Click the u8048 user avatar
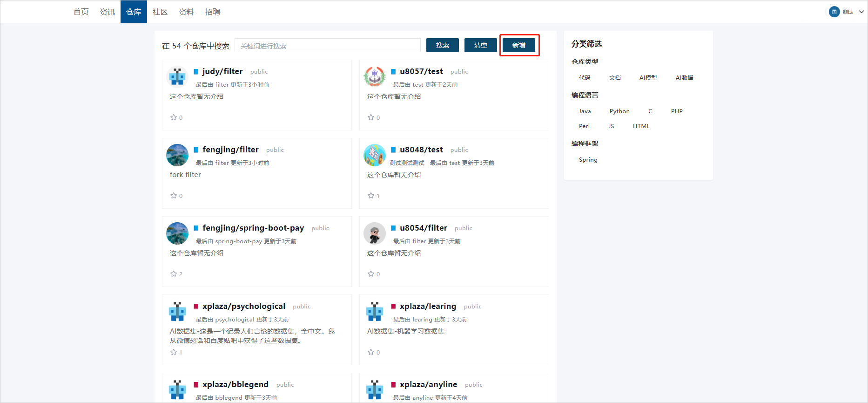868x403 pixels. pyautogui.click(x=375, y=155)
